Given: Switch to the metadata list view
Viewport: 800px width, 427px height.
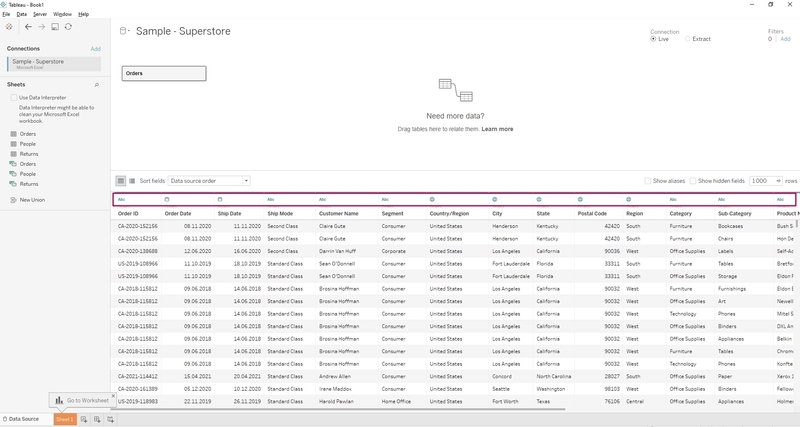Looking at the screenshot, I should [132, 181].
